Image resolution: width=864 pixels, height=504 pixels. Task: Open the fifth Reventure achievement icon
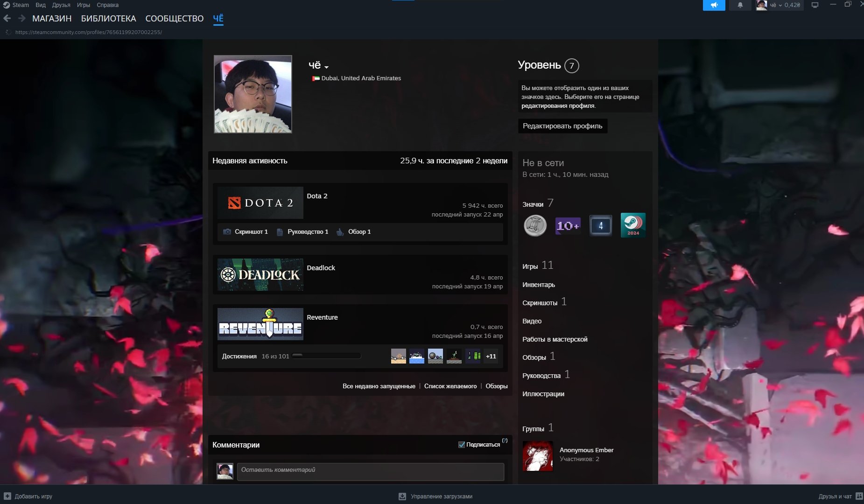point(473,356)
